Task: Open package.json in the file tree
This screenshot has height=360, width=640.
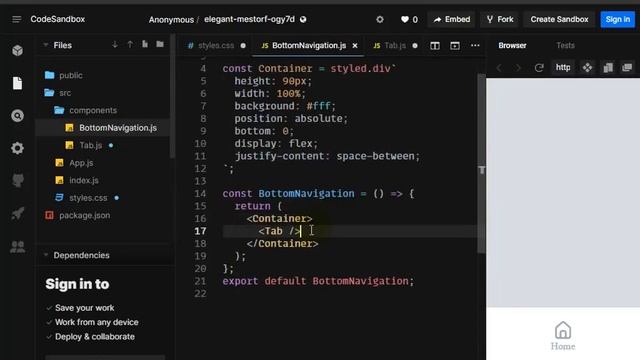Action: coord(84,216)
